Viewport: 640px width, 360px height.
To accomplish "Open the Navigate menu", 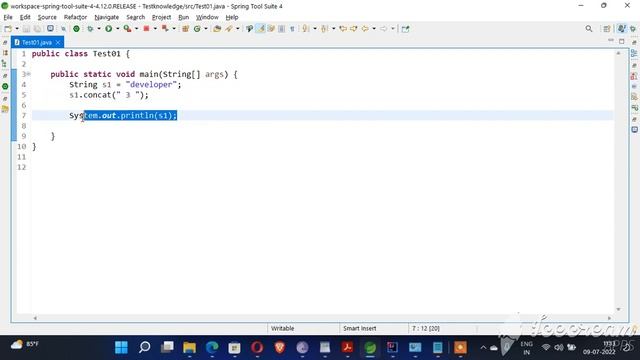I will pyautogui.click(x=107, y=17).
